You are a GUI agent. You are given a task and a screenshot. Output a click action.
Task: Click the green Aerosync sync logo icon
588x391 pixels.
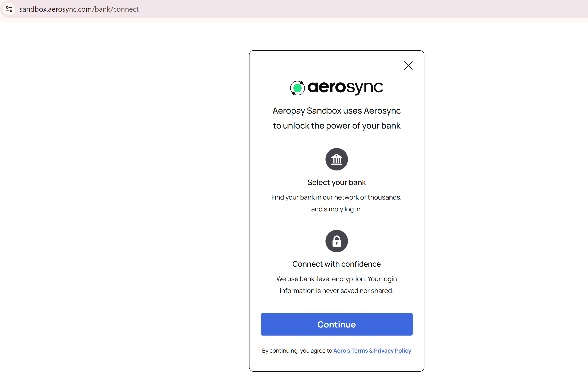pos(297,88)
